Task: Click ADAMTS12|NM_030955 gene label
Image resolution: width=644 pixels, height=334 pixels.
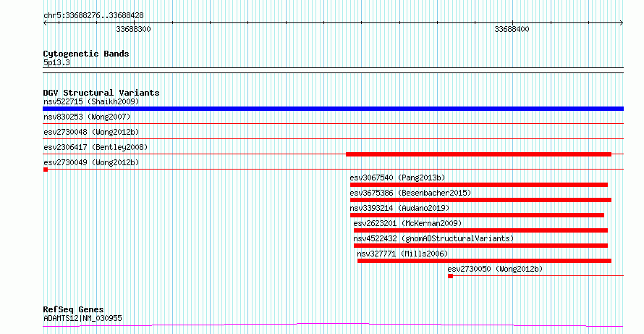Action: pyautogui.click(x=82, y=318)
